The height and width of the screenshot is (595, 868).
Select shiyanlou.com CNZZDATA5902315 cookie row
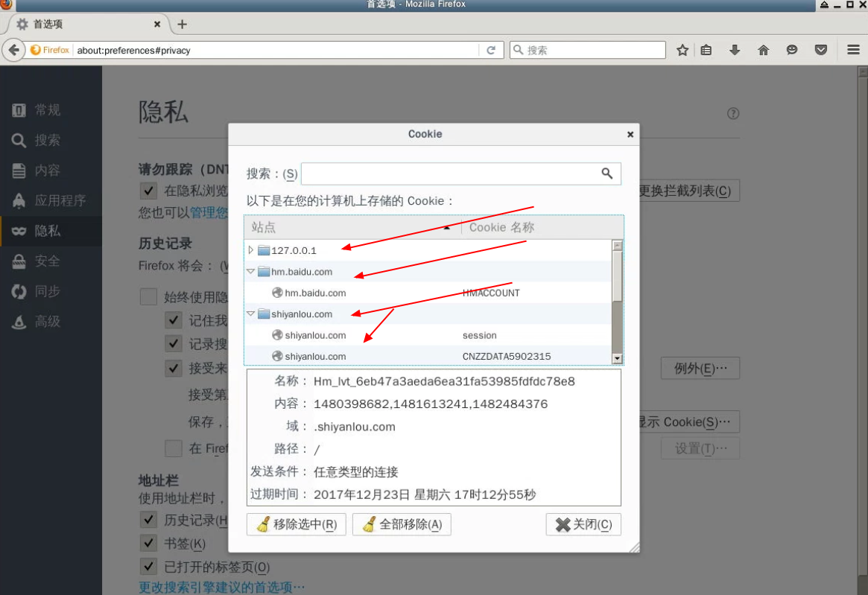(x=428, y=357)
